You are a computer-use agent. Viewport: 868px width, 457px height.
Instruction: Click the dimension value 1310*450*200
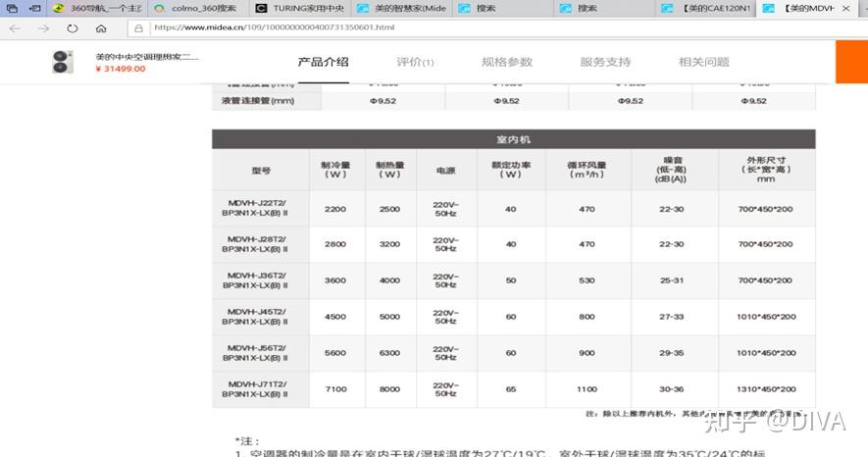click(766, 389)
